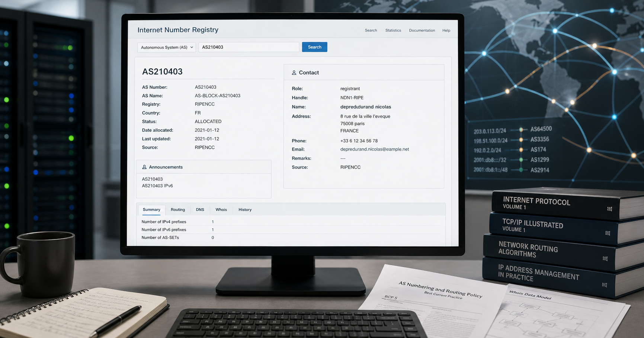Click the Number of AS-SETs row
The height and width of the screenshot is (338, 644).
point(290,238)
